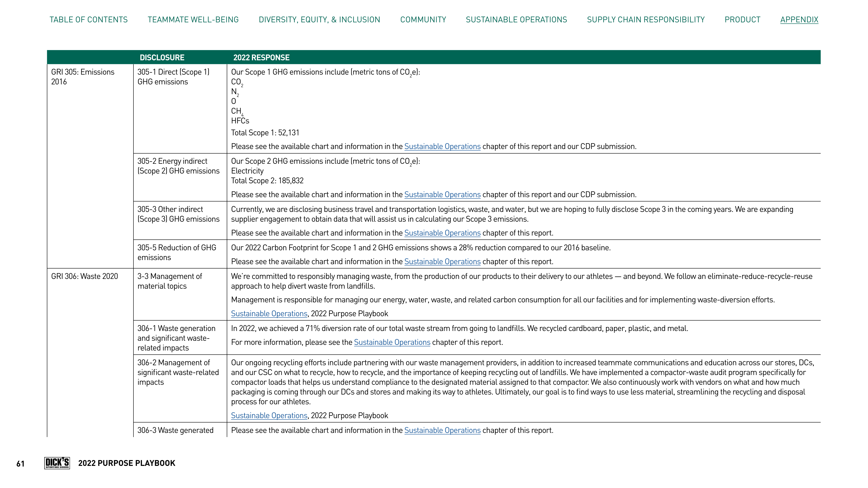Open Sustainable Operations link in 306-2 row
The height and width of the screenshot is (488, 868).
(x=269, y=416)
